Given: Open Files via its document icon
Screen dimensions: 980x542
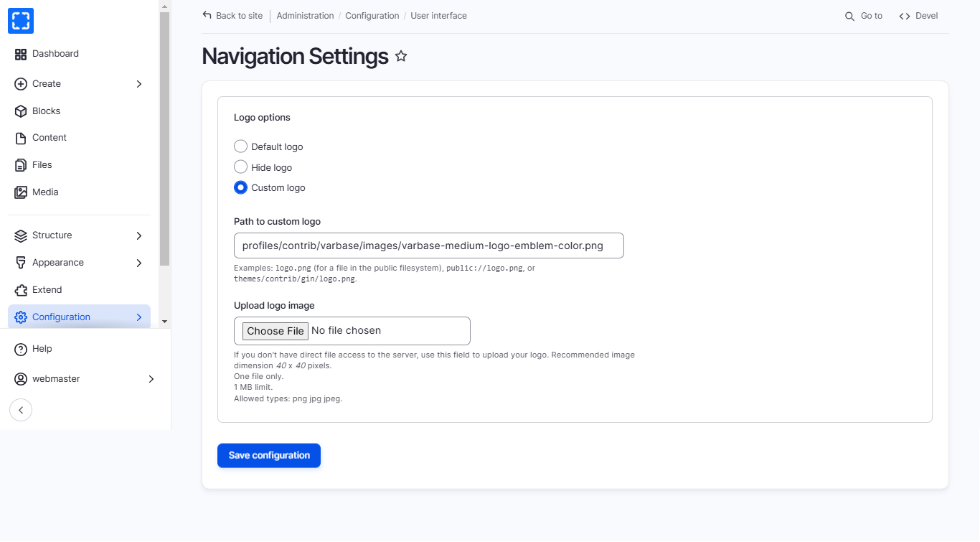Looking at the screenshot, I should pyautogui.click(x=21, y=165).
